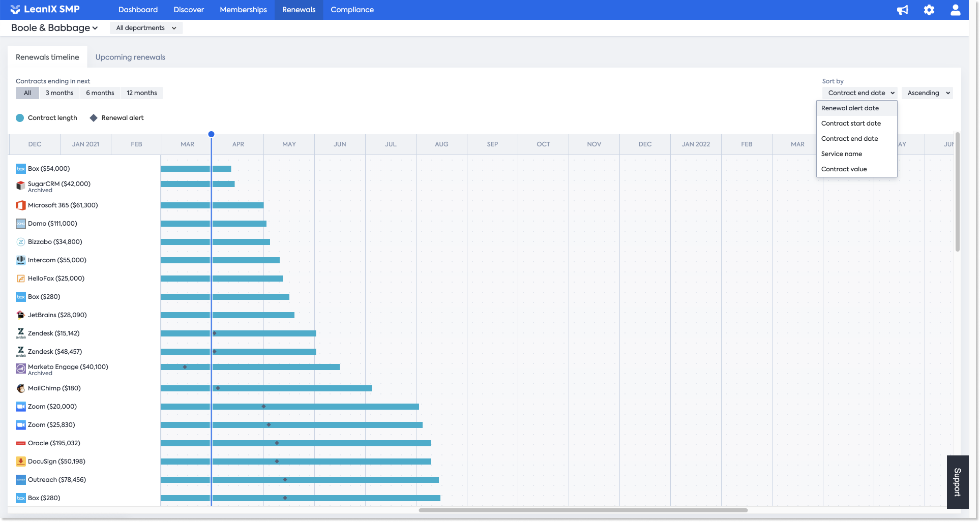The width and height of the screenshot is (980, 522).
Task: Click the Intercom service icon
Action: pos(21,260)
